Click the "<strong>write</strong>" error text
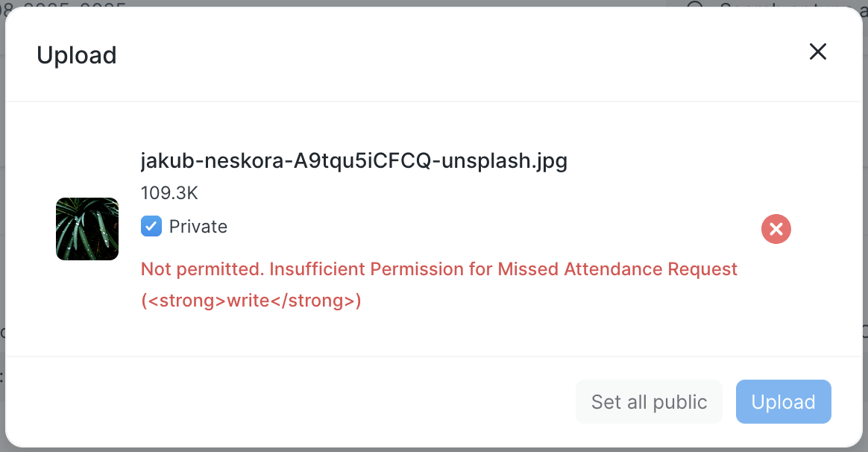This screenshot has height=452, width=868. click(251, 301)
